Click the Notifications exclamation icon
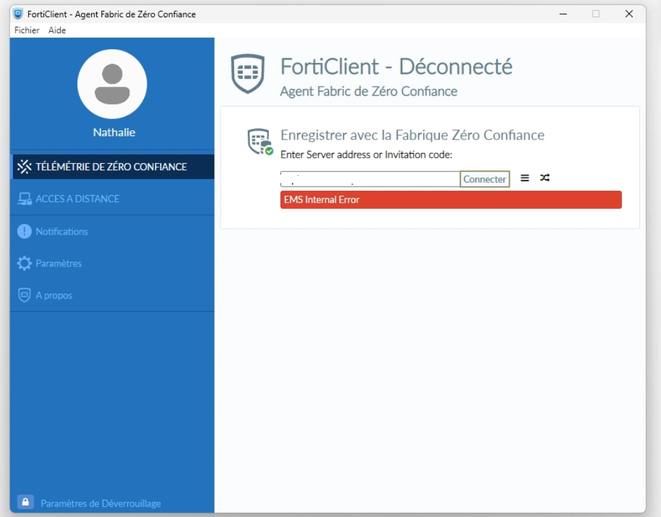The image size is (661, 517). click(24, 231)
